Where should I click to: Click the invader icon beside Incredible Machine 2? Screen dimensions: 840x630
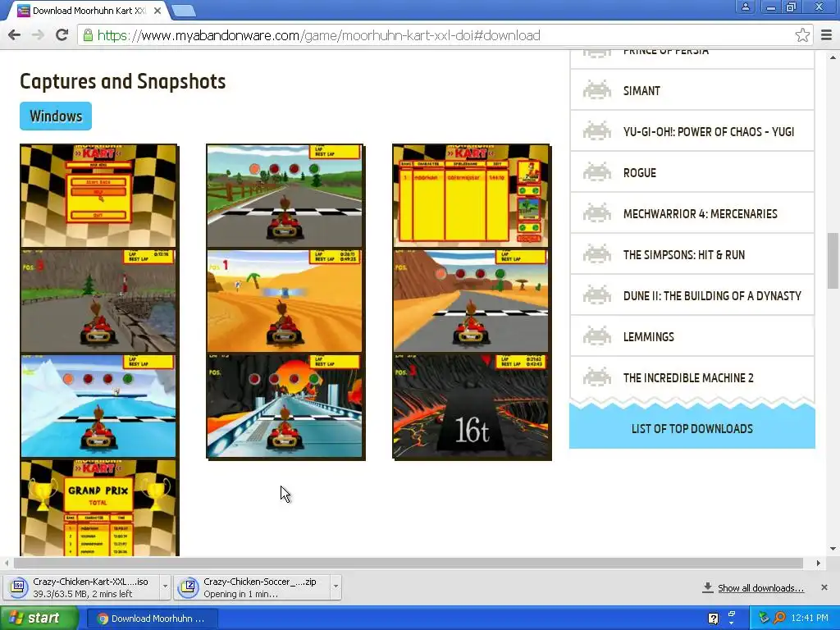[x=597, y=377]
